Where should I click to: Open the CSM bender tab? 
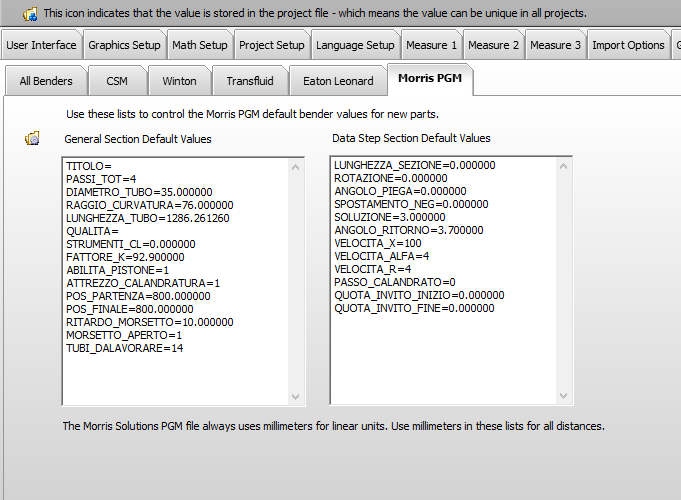coord(117,81)
